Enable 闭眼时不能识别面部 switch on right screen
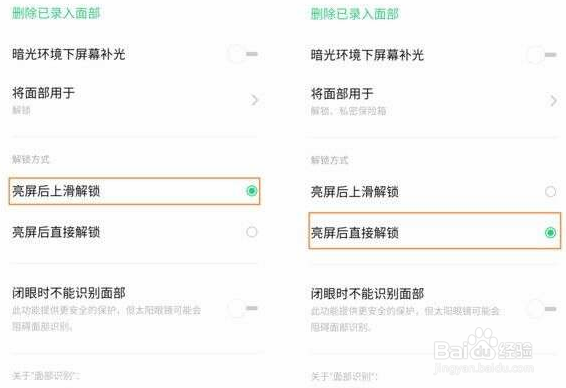Viewport: 566px width, 388px height. [x=541, y=309]
